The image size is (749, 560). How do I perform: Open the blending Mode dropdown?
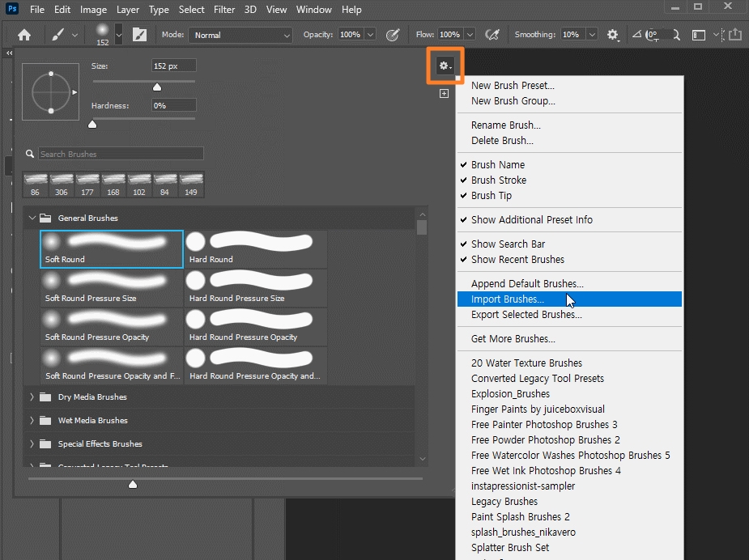tap(240, 35)
